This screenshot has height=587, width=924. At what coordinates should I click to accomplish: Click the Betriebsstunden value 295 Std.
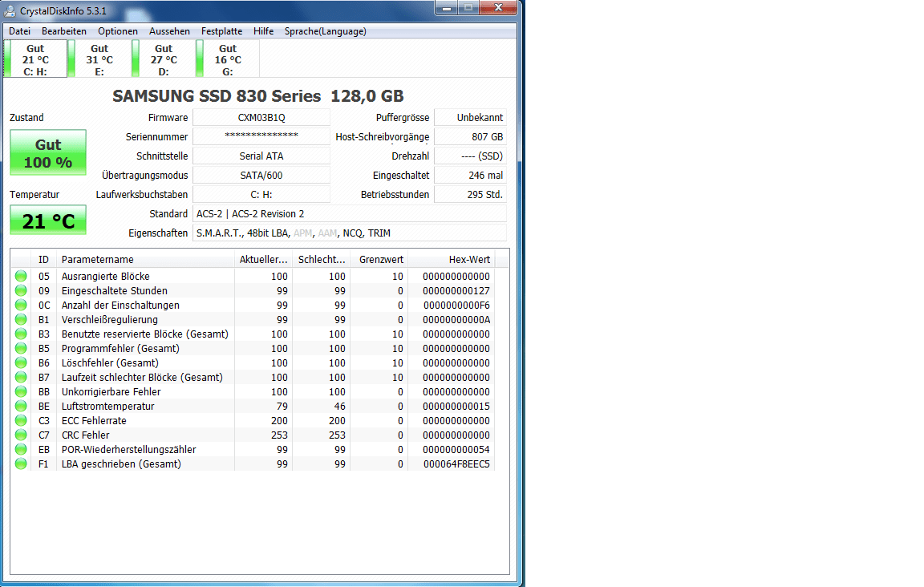pos(470,195)
